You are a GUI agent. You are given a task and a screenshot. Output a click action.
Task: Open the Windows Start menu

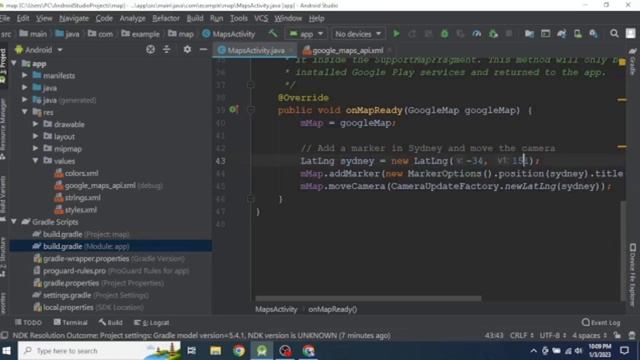[7, 351]
